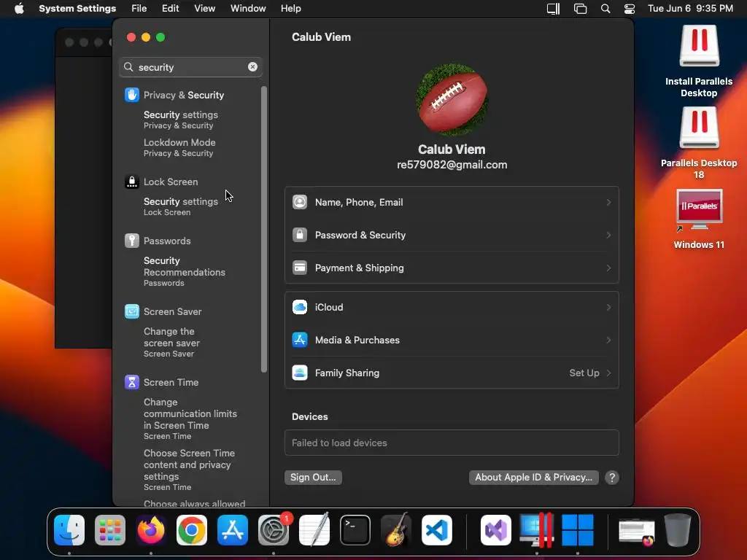Click the iCloud cloud icon
Viewport: 747px width, 560px height.
300,307
